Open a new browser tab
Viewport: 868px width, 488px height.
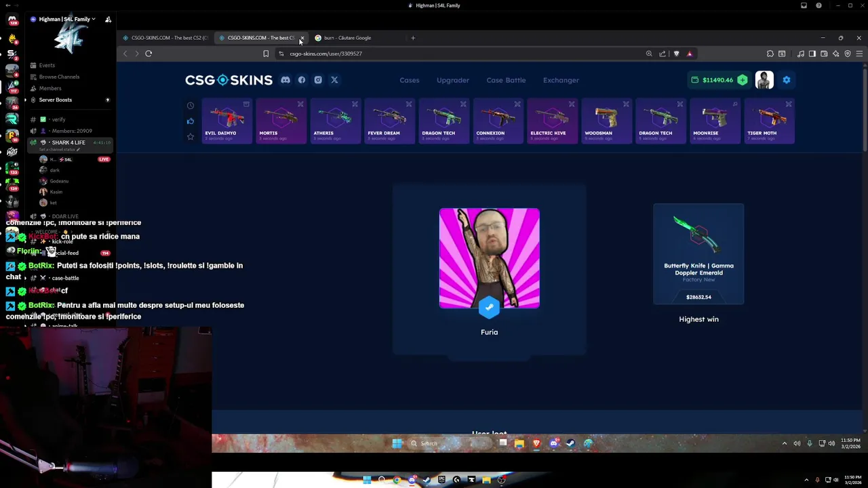tap(413, 38)
